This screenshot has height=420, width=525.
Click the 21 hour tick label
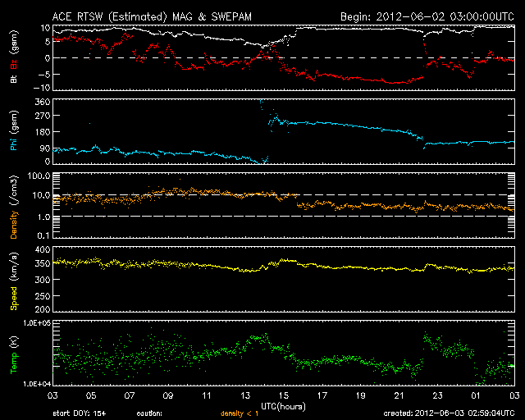click(x=399, y=396)
